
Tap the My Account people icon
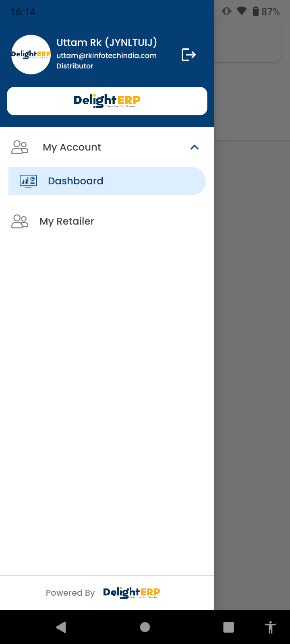coord(20,147)
